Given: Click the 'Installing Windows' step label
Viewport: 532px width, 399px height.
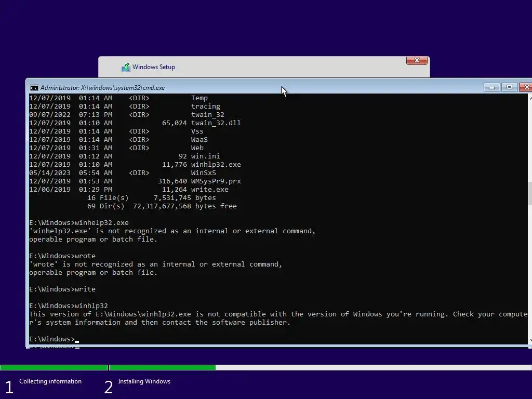Looking at the screenshot, I should point(144,381).
